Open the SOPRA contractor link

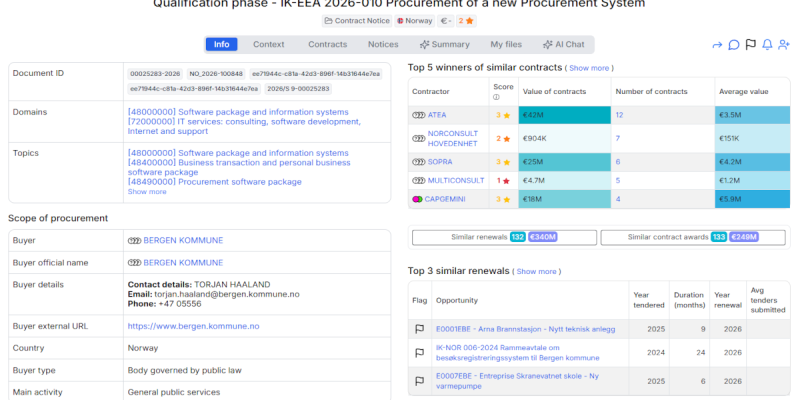tap(440, 162)
